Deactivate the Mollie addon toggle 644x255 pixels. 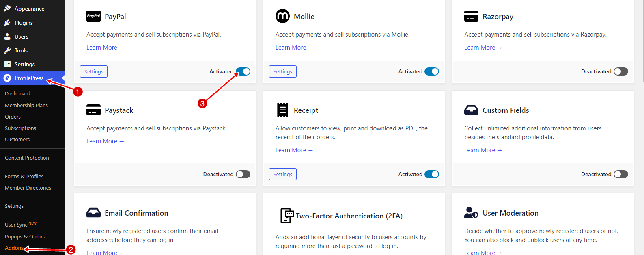(x=432, y=71)
